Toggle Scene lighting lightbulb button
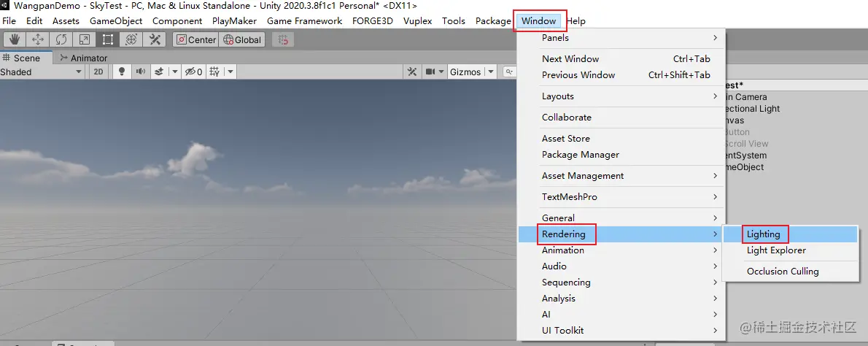 pyautogui.click(x=122, y=72)
